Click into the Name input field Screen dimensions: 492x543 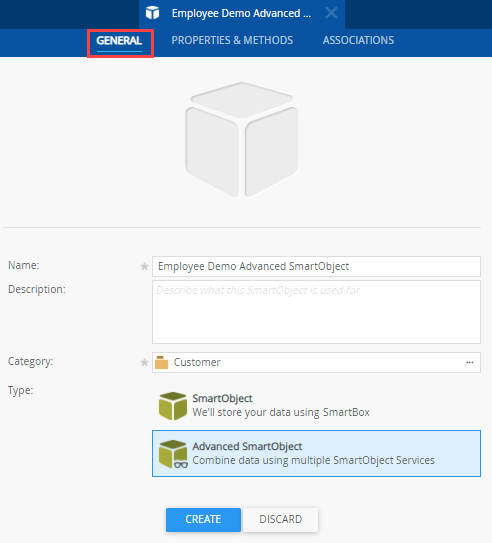316,266
